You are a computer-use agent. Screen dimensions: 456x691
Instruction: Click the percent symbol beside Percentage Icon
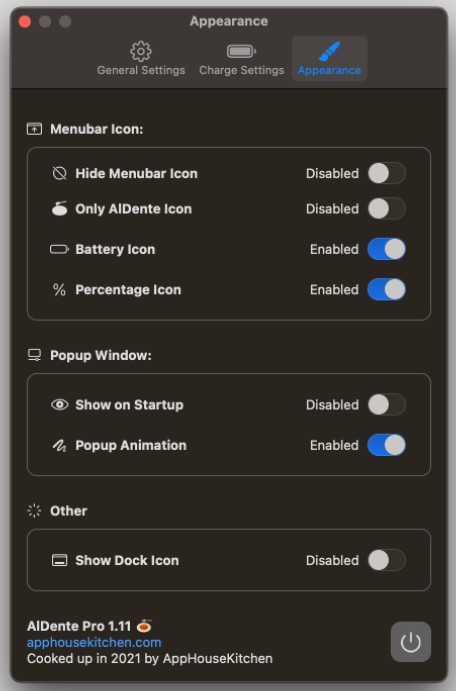pos(59,290)
